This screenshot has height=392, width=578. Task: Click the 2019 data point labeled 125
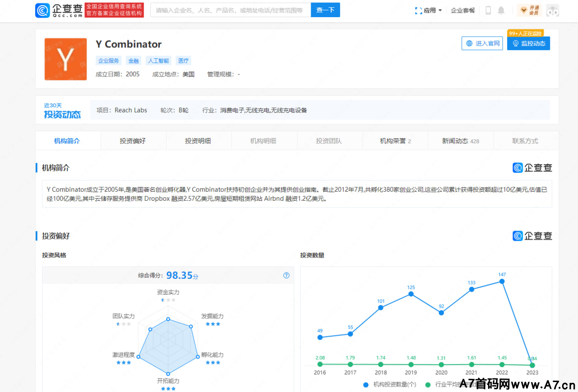pyautogui.click(x=411, y=294)
